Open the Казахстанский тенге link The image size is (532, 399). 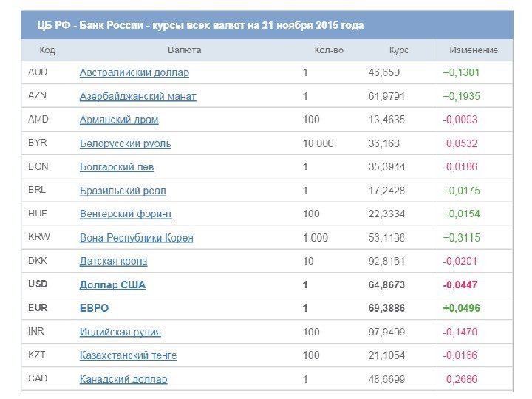coord(128,355)
